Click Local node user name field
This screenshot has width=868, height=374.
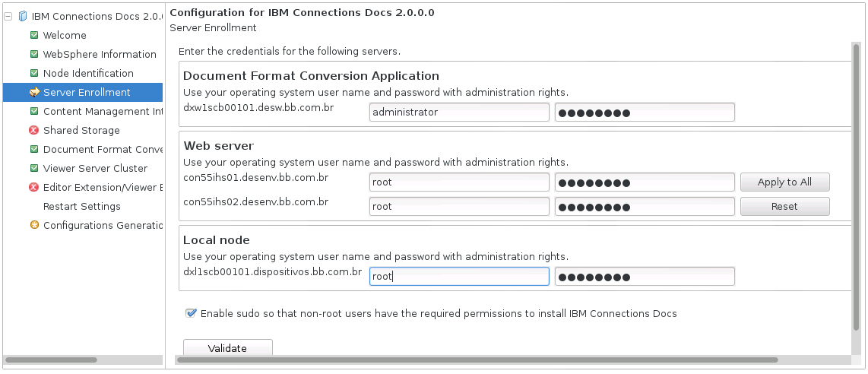tap(459, 277)
